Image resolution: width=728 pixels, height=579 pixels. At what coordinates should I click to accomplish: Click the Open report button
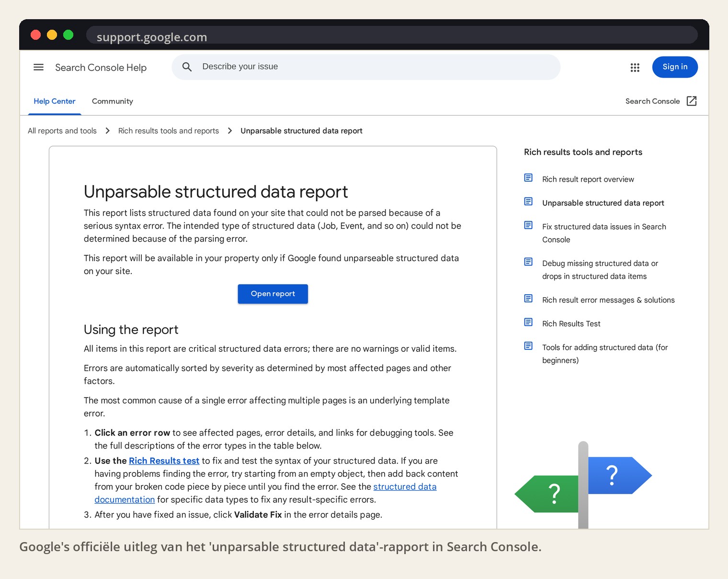[273, 294]
